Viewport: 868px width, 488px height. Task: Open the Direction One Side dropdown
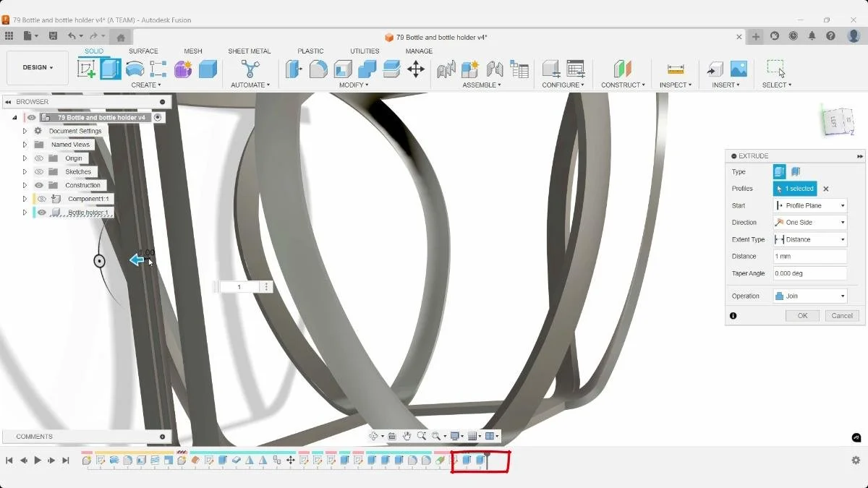coord(810,223)
